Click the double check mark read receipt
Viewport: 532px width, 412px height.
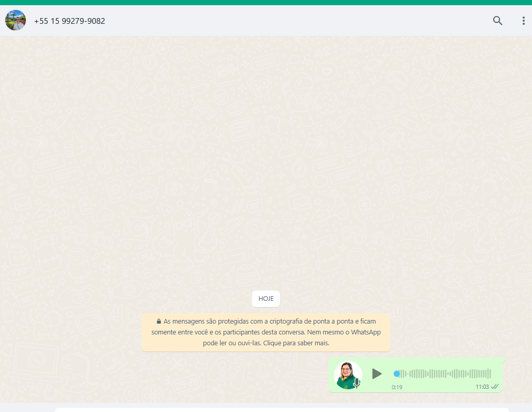tap(495, 387)
